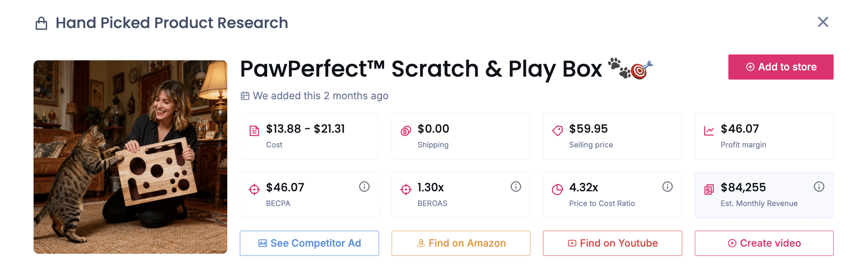Click the Price to Cost Ratio pie icon
868x268 pixels.
point(557,190)
